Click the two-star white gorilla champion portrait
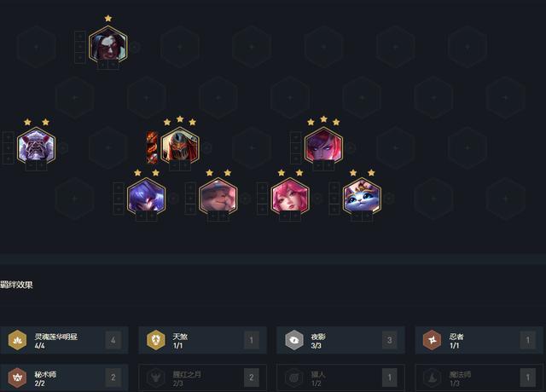The image size is (546, 392). coord(36,146)
